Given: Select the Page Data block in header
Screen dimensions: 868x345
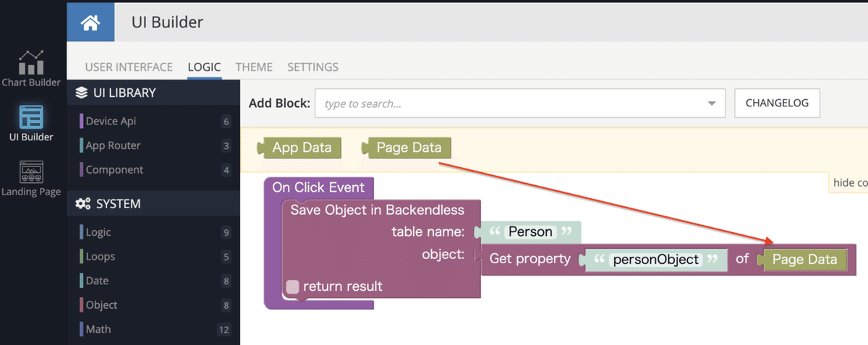Looking at the screenshot, I should [x=407, y=148].
